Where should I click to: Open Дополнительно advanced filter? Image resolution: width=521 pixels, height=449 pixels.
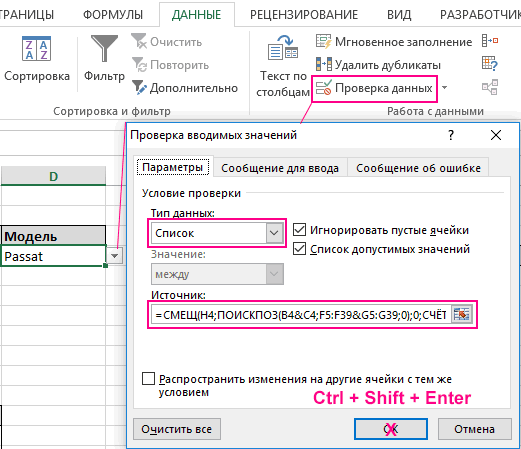tap(185, 88)
